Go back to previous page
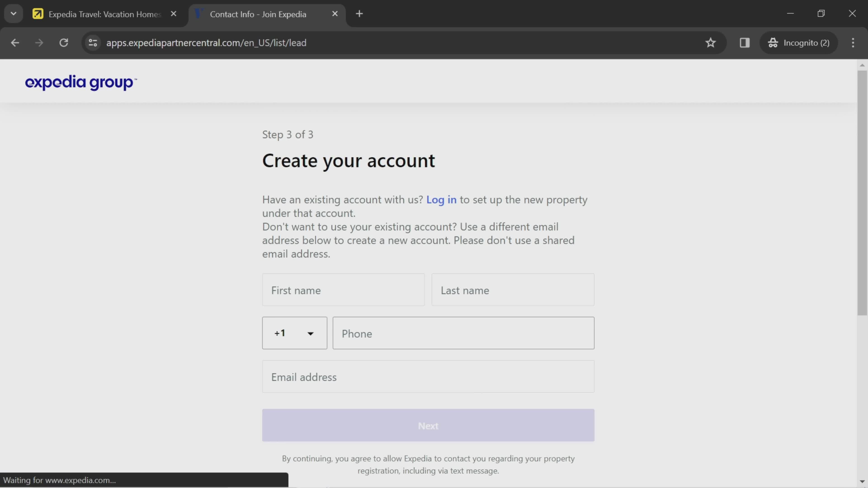This screenshot has width=868, height=488. pyautogui.click(x=15, y=43)
